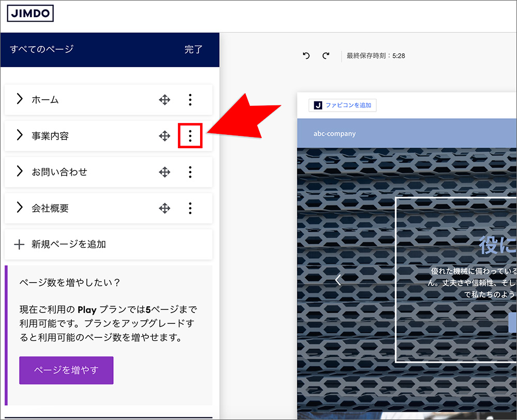Screen dimensions: 517x420
Task: Click the plus icon for new page
Action: coord(19,244)
